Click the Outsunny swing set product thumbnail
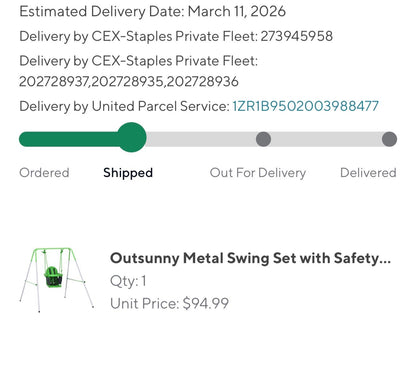 click(x=57, y=280)
